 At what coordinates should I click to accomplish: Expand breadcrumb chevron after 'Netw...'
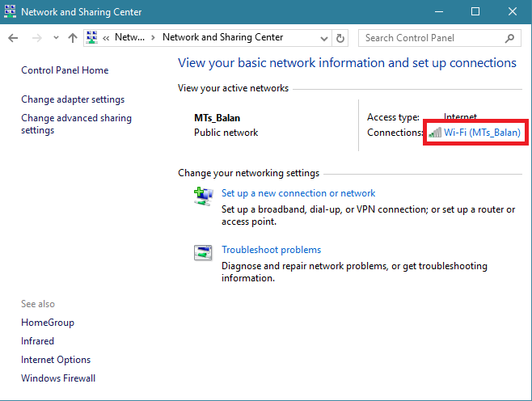coord(154,38)
